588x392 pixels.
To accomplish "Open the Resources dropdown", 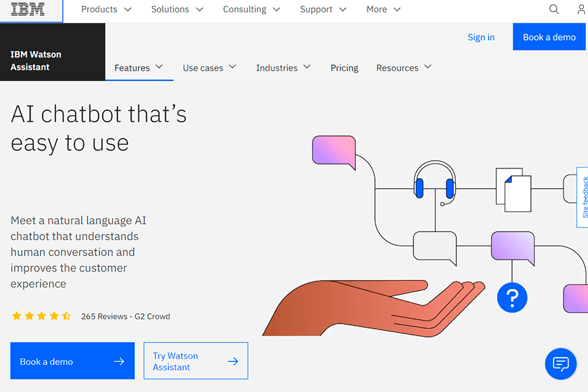I will [404, 67].
